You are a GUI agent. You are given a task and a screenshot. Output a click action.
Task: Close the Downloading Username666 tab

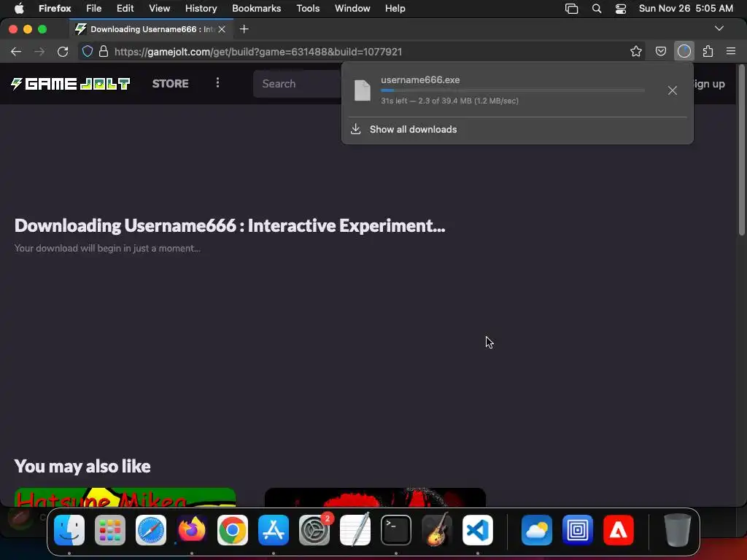[x=222, y=29]
